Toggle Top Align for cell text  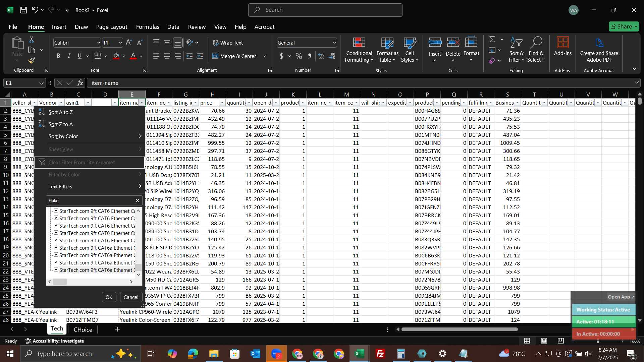[x=156, y=43]
